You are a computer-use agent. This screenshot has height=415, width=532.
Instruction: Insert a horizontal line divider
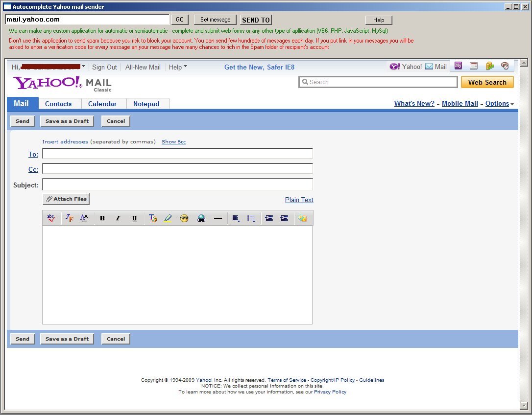(218, 218)
